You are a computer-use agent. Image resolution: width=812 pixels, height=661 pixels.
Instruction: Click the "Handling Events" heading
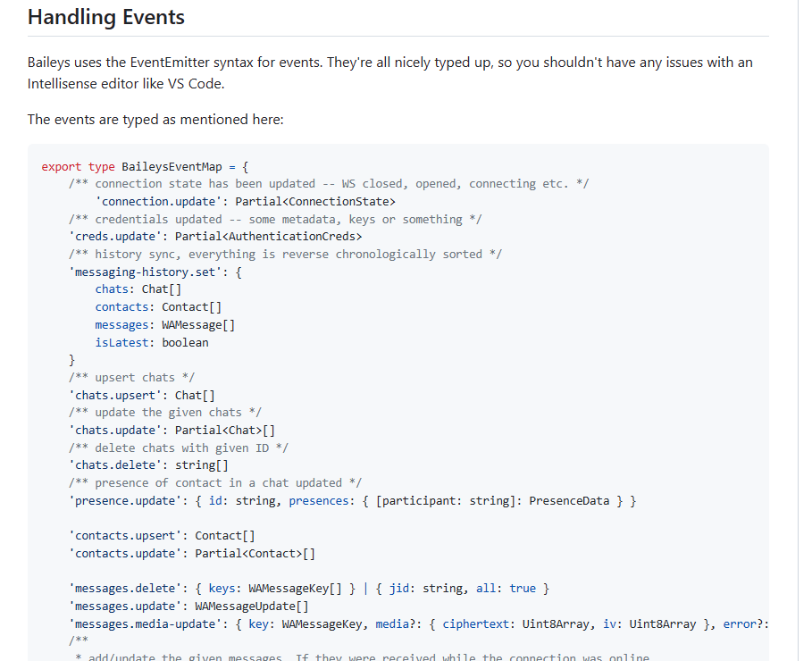click(x=106, y=17)
